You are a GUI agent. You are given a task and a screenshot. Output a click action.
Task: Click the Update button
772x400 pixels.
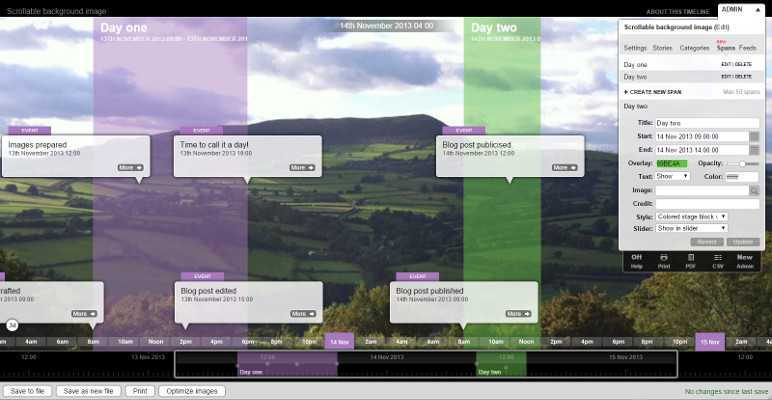tap(743, 242)
